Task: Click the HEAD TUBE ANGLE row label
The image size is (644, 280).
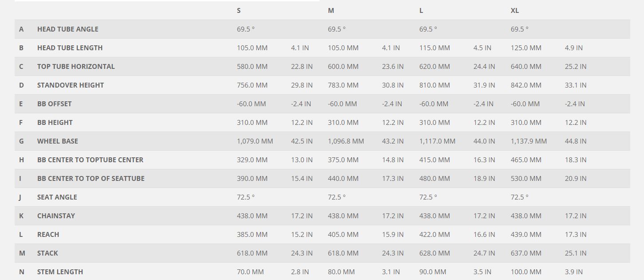Action: click(67, 29)
